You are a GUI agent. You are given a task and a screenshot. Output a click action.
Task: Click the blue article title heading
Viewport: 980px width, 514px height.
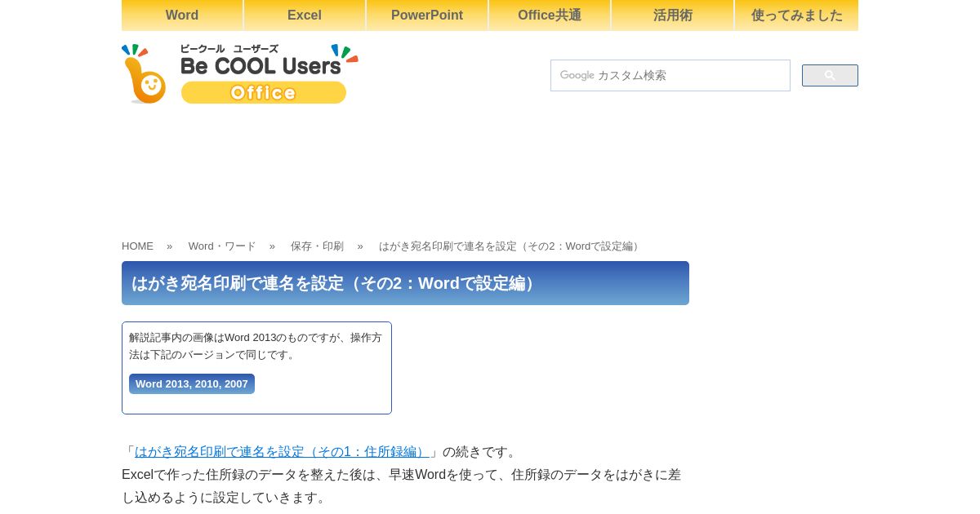click(405, 283)
